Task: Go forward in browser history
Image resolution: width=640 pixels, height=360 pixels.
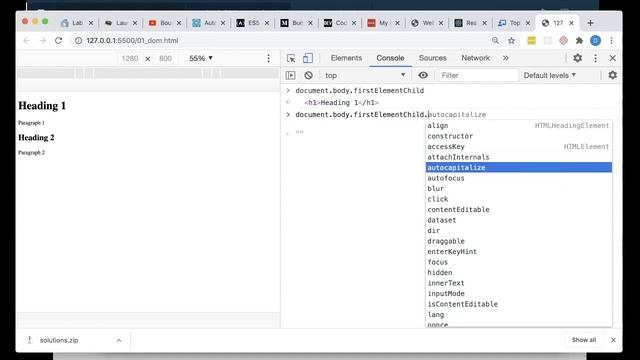Action: (42, 40)
